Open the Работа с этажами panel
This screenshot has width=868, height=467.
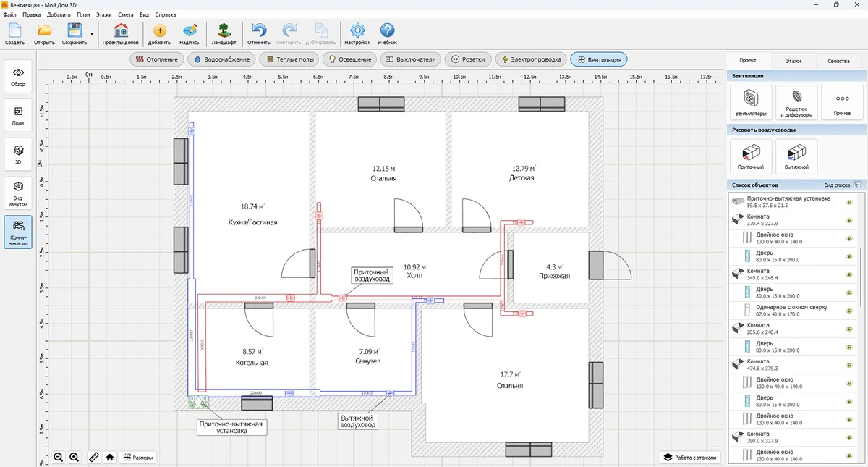pos(690,458)
